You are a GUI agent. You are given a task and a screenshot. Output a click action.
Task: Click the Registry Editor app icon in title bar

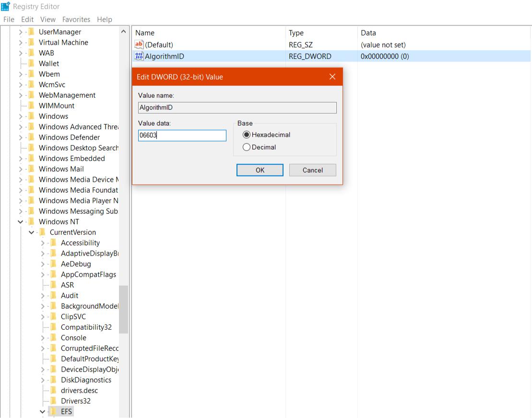click(6, 6)
